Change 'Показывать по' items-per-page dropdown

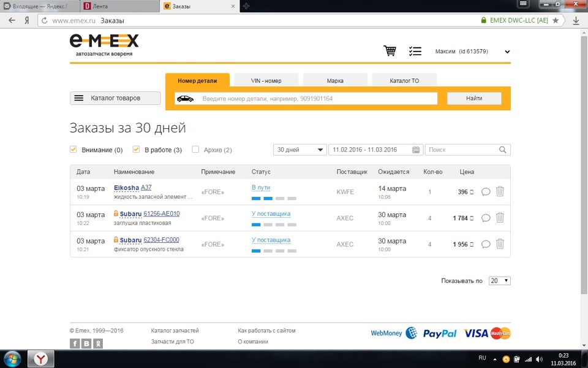point(500,280)
